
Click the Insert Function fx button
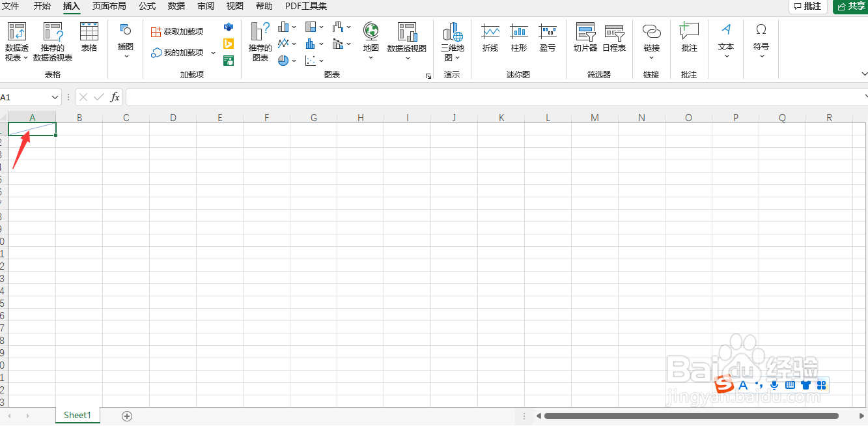[x=115, y=97]
